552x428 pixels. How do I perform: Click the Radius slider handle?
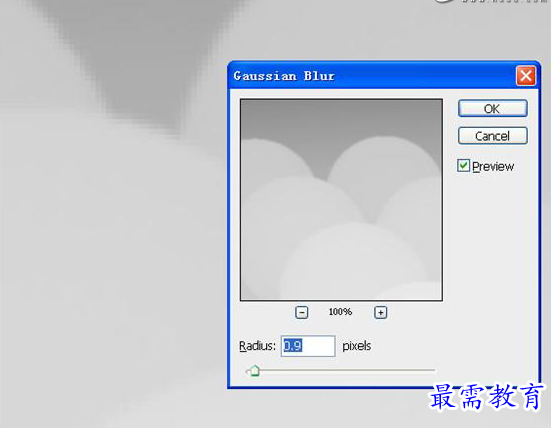tap(254, 371)
